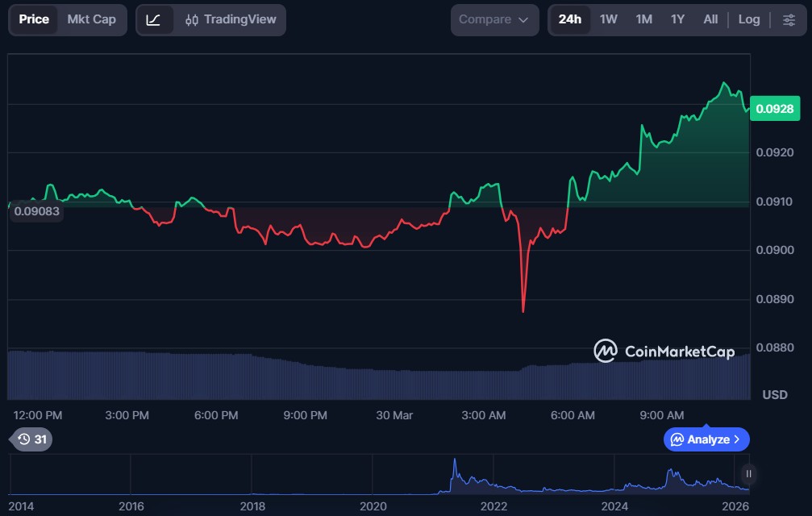This screenshot has width=812, height=516.
Task: Expand the Analyze button chevron
Action: [x=736, y=439]
